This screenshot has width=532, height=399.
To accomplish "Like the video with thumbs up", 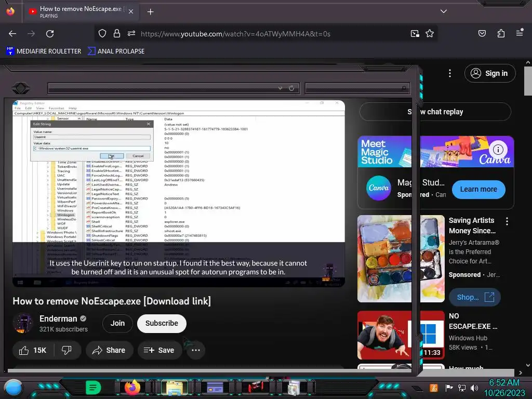I will click(33, 350).
